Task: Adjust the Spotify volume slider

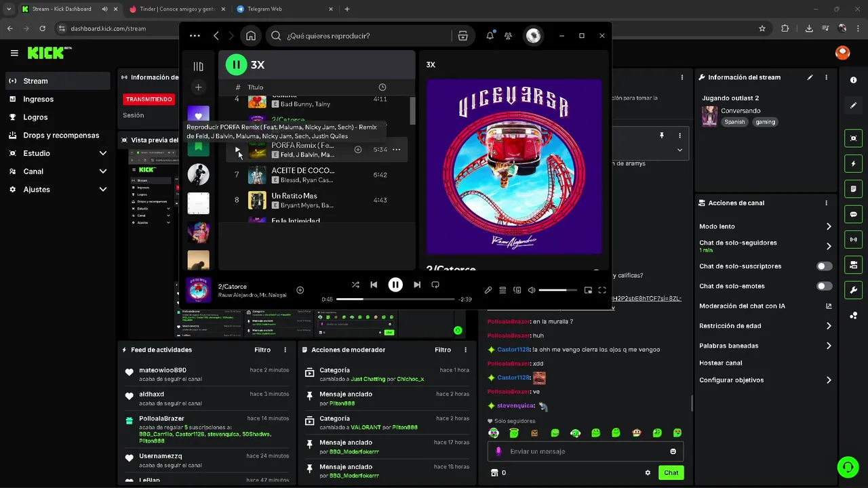Action: pos(557,290)
